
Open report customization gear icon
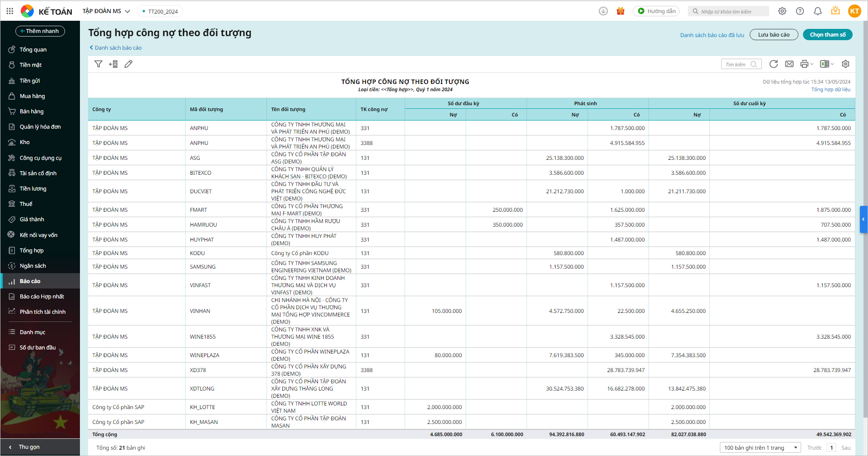845,64
